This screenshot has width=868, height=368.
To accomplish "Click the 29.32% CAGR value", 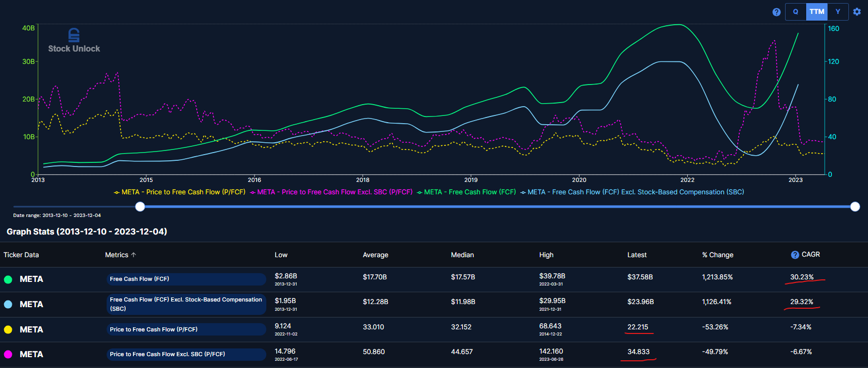I will pyautogui.click(x=802, y=302).
